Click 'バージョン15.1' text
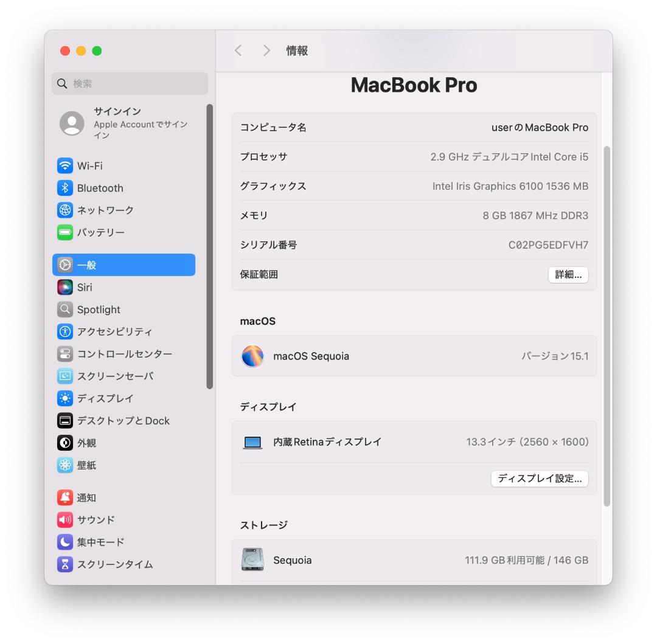This screenshot has width=657, height=644. click(x=555, y=356)
